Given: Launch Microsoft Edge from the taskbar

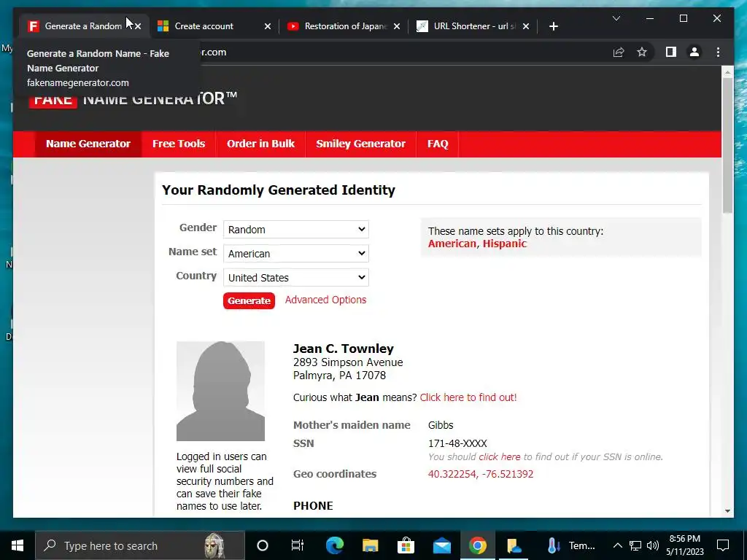Looking at the screenshot, I should click(334, 545).
